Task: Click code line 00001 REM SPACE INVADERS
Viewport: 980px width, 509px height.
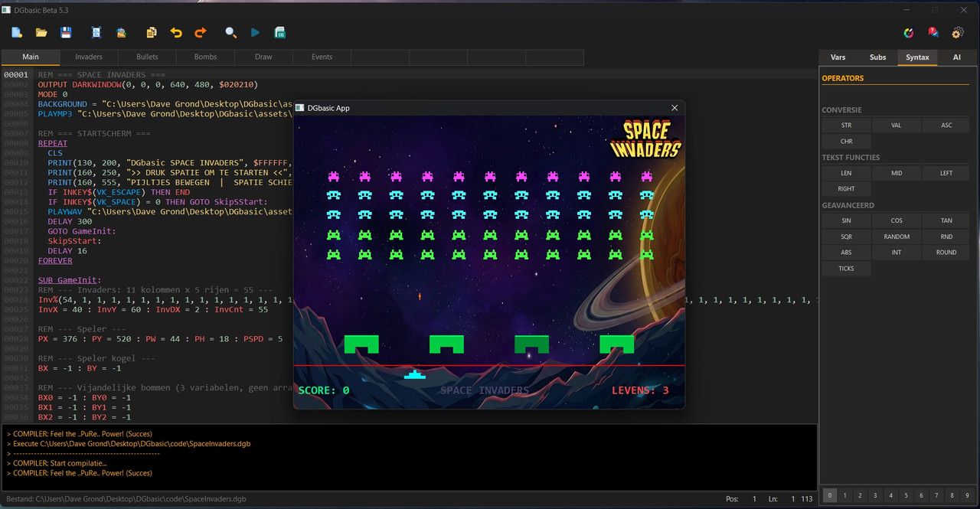Action: [x=102, y=75]
